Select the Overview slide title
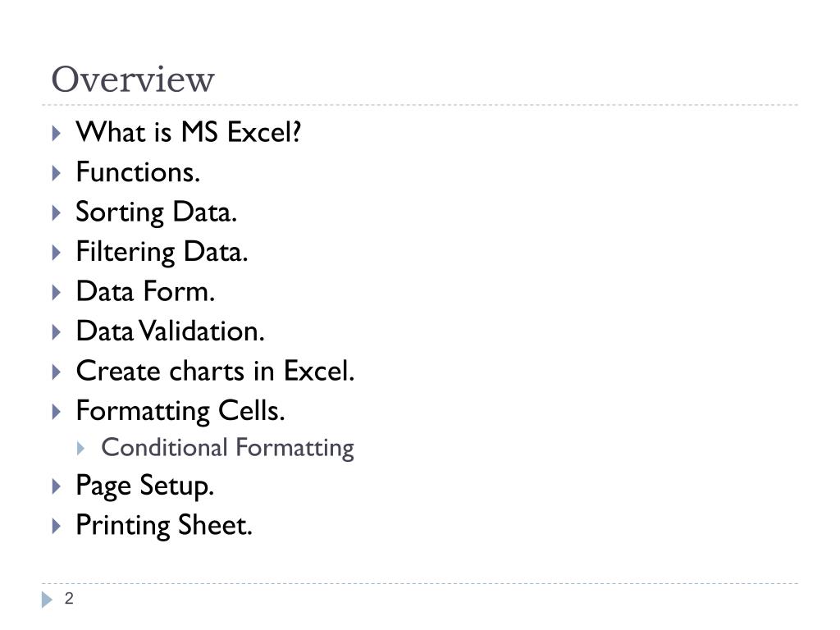 133,80
